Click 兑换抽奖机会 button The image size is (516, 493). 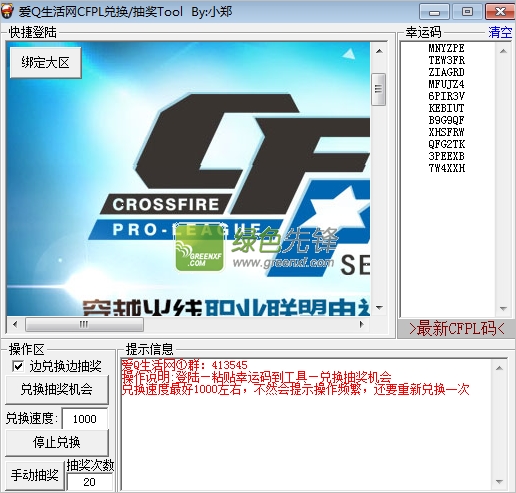(57, 389)
